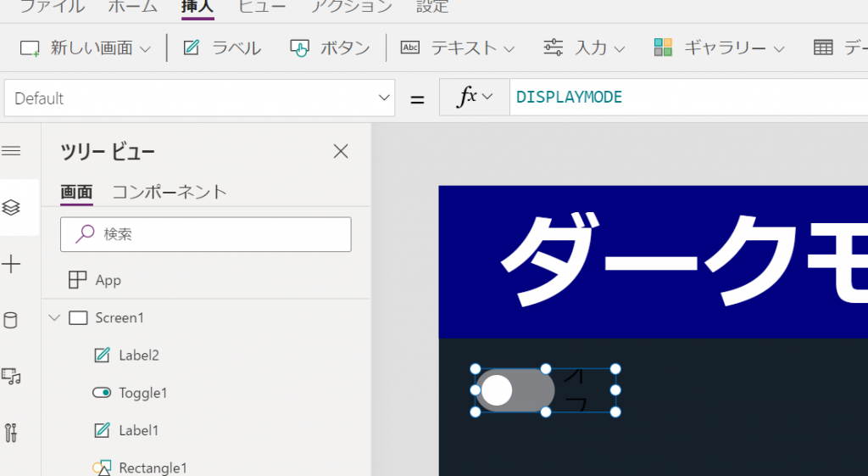Open the ファイル menu
The width and height of the screenshot is (868, 476).
pyautogui.click(x=52, y=7)
